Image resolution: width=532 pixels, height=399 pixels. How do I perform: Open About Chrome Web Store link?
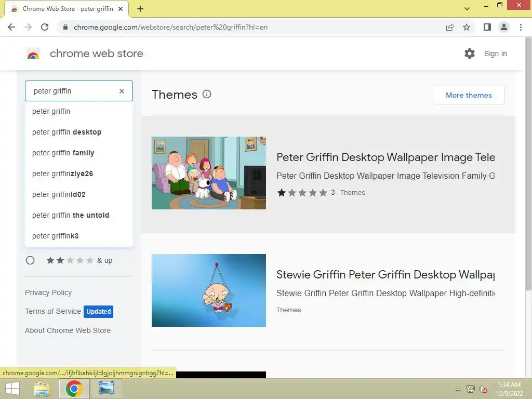pos(68,330)
